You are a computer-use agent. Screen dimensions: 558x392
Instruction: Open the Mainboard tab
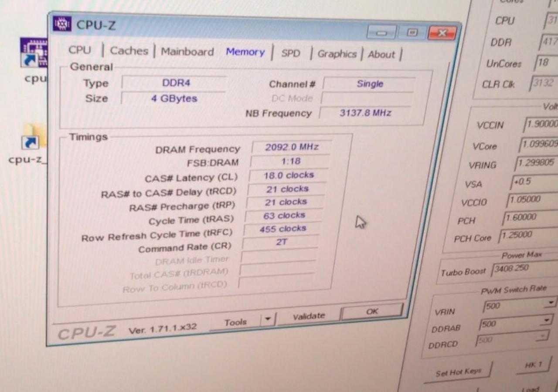pos(187,51)
